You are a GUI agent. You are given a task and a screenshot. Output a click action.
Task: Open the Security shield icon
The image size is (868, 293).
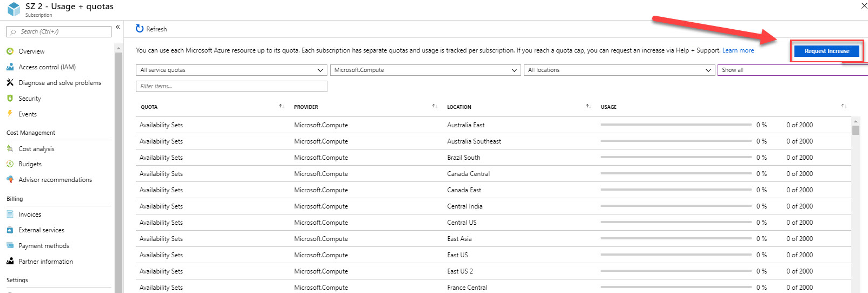click(10, 99)
